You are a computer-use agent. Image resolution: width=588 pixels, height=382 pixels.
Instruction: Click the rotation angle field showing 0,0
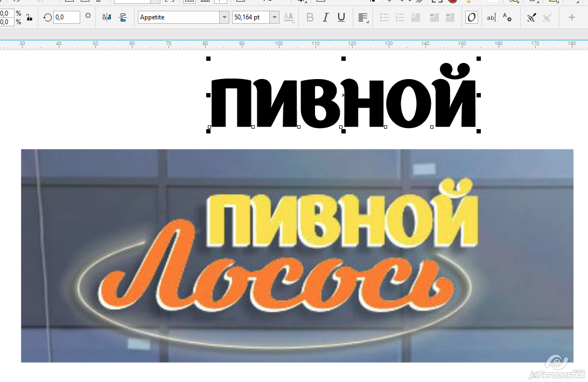(67, 17)
